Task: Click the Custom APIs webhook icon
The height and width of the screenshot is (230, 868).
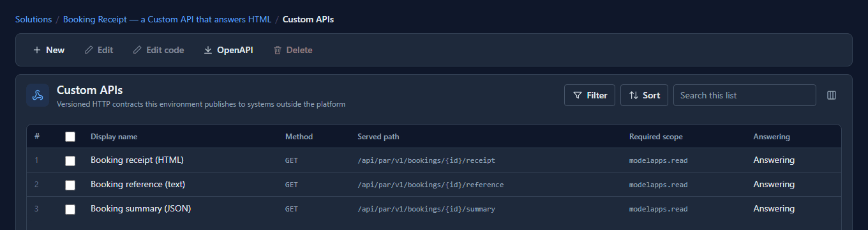Action: coord(38,95)
